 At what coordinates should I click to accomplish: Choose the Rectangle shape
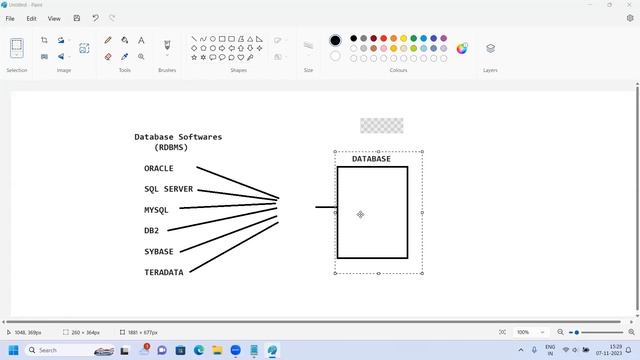click(x=222, y=39)
